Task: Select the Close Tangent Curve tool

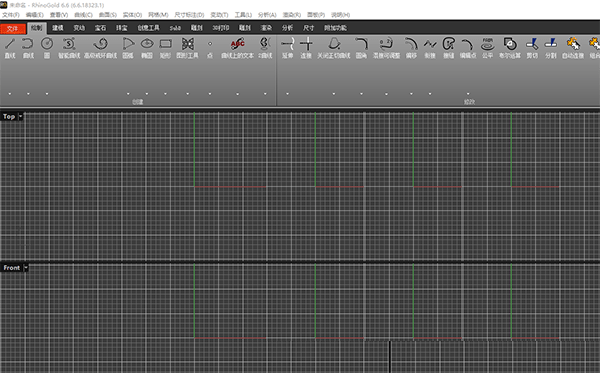Action: [334, 44]
